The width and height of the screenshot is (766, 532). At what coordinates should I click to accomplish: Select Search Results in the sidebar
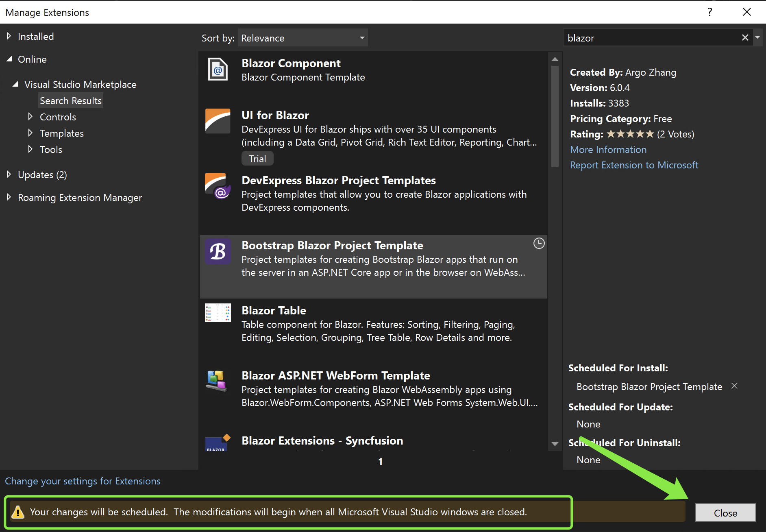(70, 100)
